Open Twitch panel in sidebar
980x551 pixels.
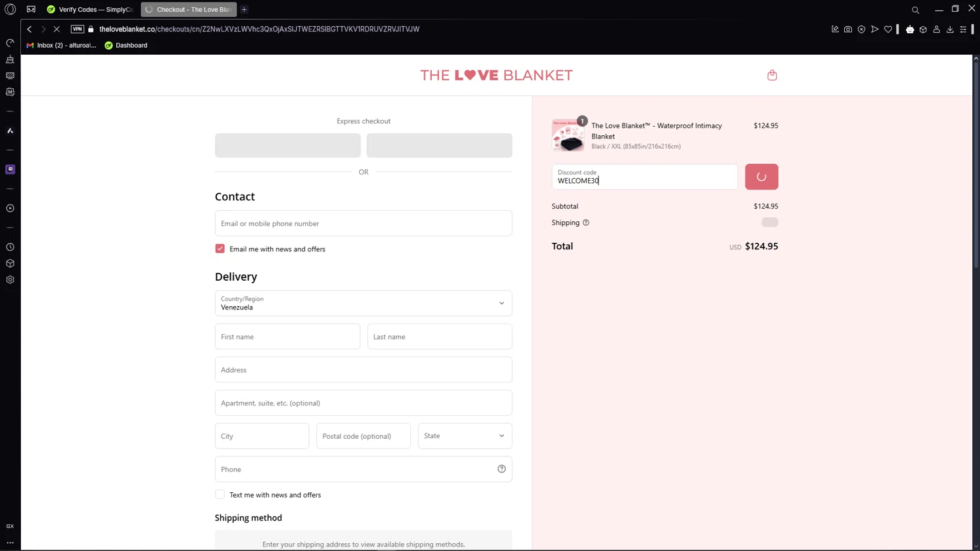[10, 169]
